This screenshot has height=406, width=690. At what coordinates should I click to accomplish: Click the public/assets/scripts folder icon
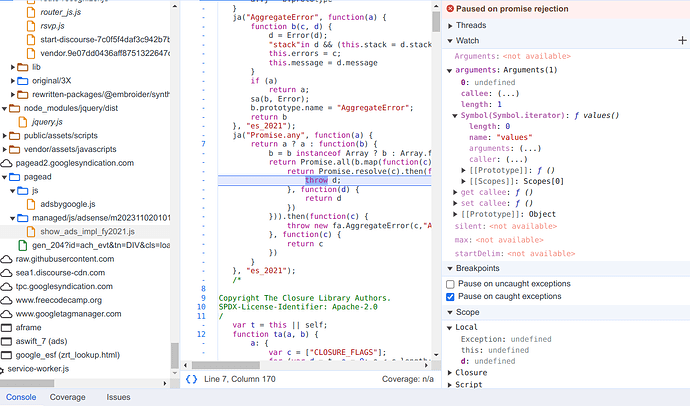click(x=15, y=136)
